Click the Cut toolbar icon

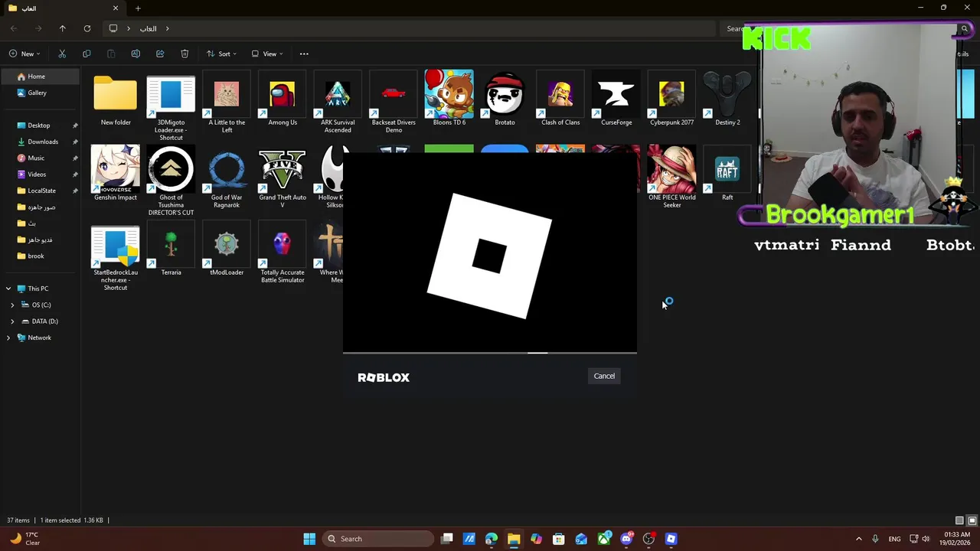click(62, 54)
